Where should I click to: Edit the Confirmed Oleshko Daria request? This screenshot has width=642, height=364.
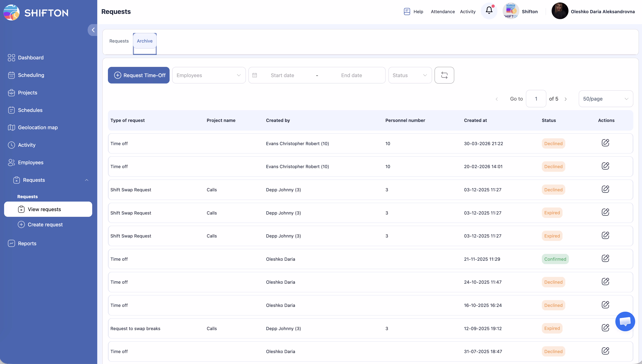tap(605, 258)
